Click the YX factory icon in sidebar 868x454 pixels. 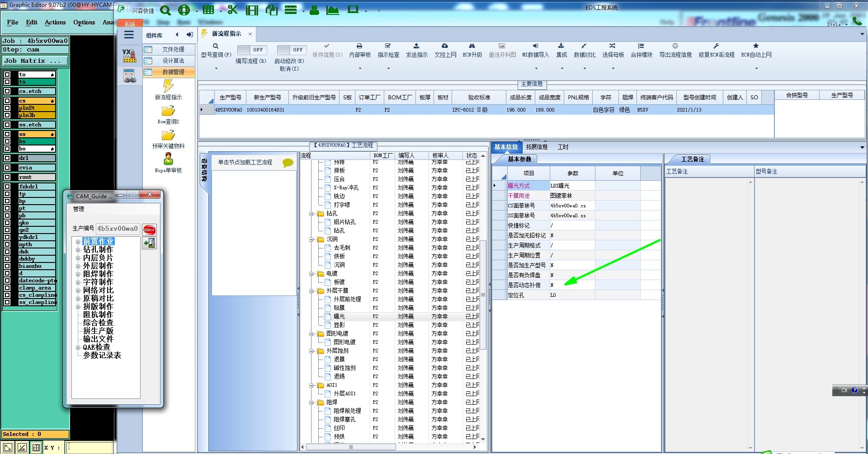click(x=129, y=56)
